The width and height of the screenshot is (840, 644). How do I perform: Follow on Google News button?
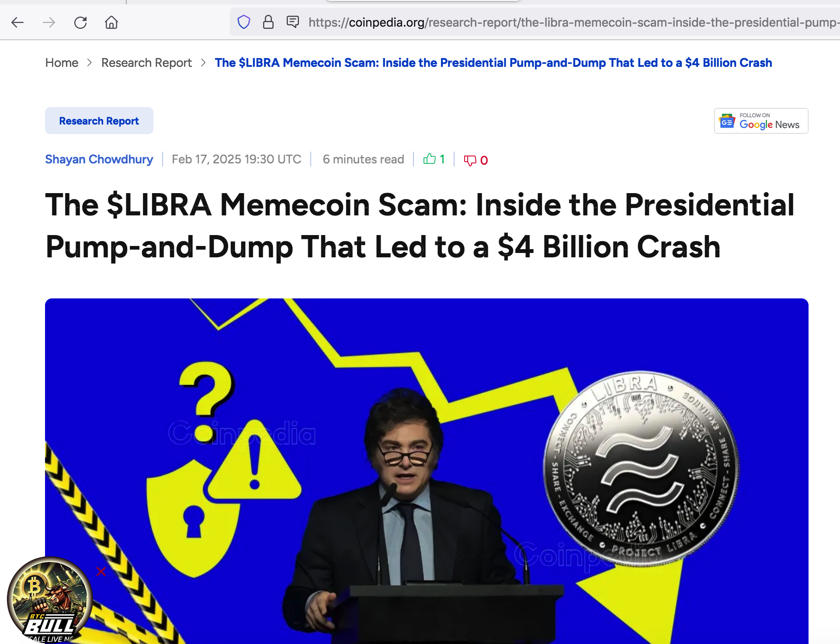click(761, 121)
